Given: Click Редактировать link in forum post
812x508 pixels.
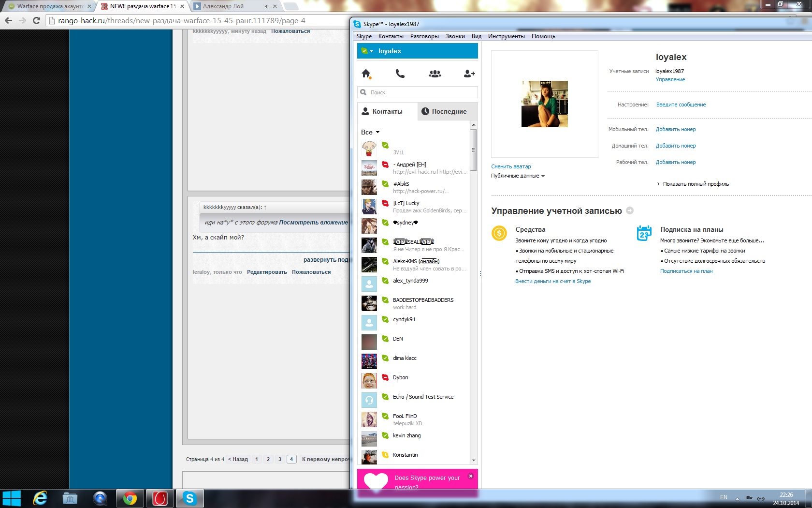Looking at the screenshot, I should [x=267, y=272].
